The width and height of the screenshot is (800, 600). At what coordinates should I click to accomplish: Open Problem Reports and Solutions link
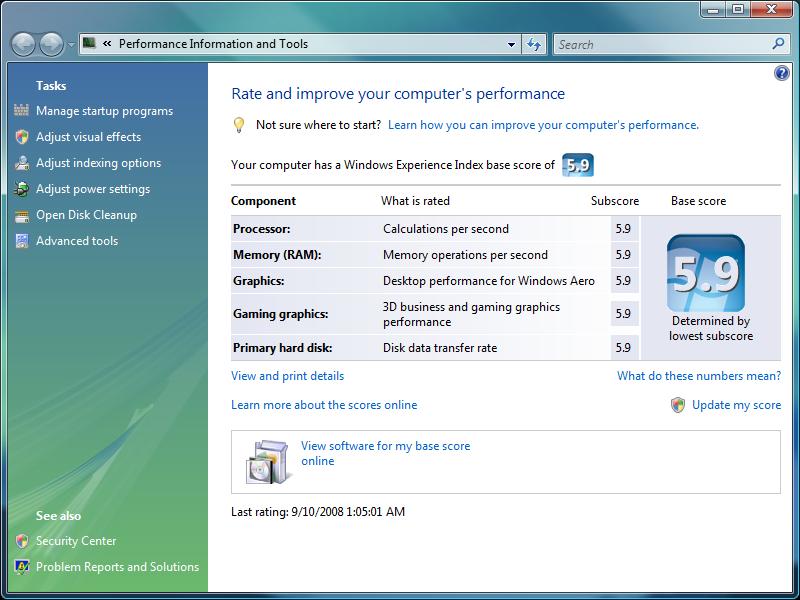(117, 567)
